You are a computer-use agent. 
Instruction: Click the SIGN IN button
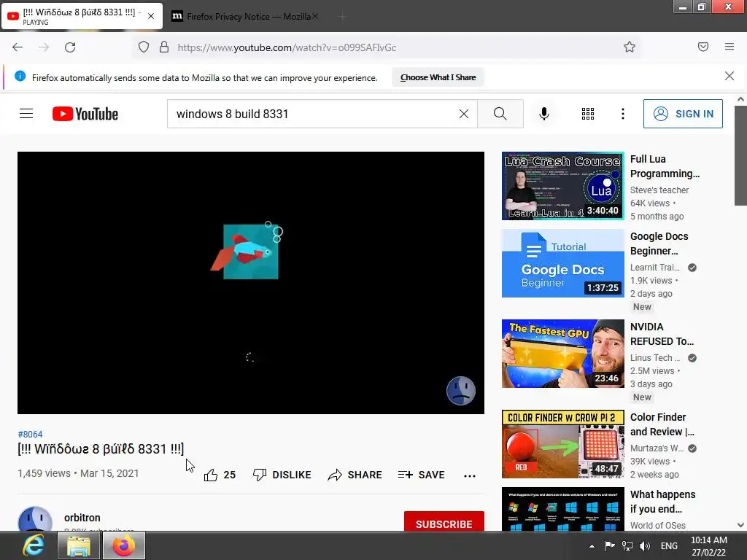683,114
